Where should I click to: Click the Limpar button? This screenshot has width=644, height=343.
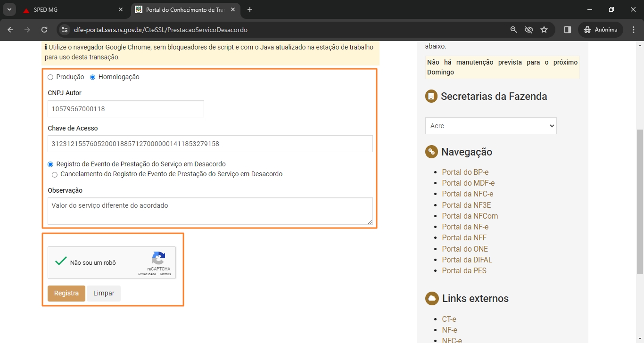[104, 293]
